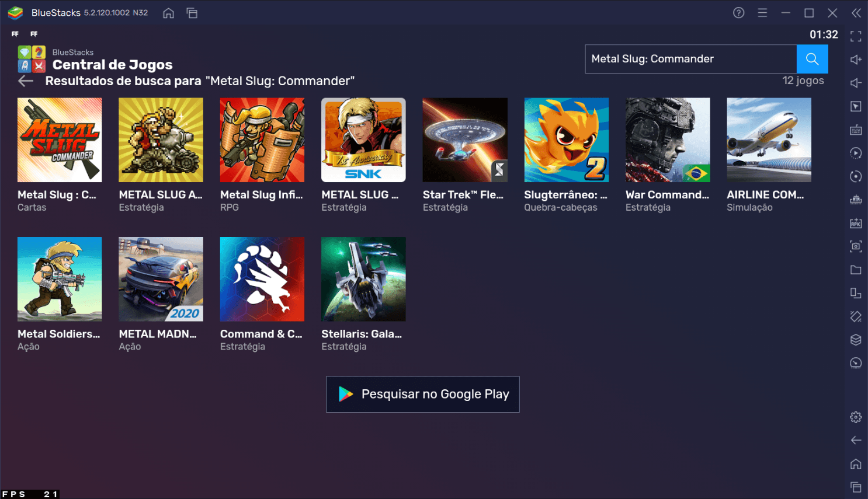Viewport: 868px width, 499px height.
Task: Open the multi-instance windows icon in title bar
Action: (x=192, y=13)
